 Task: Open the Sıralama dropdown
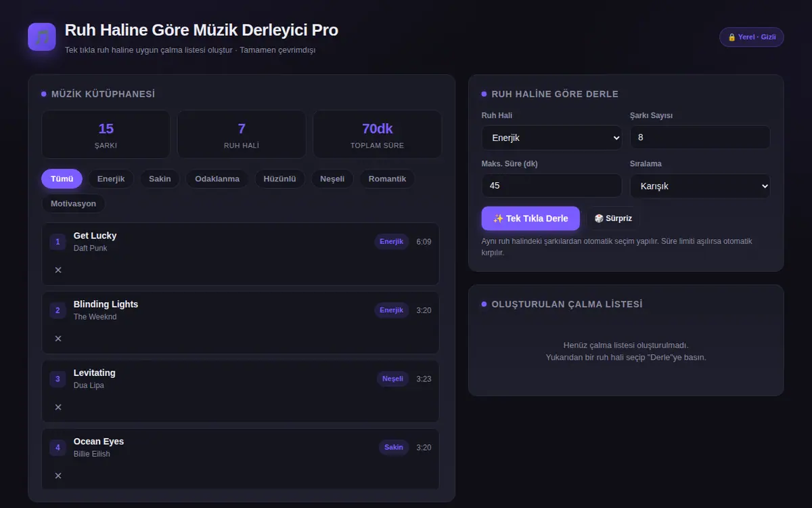[x=700, y=186]
